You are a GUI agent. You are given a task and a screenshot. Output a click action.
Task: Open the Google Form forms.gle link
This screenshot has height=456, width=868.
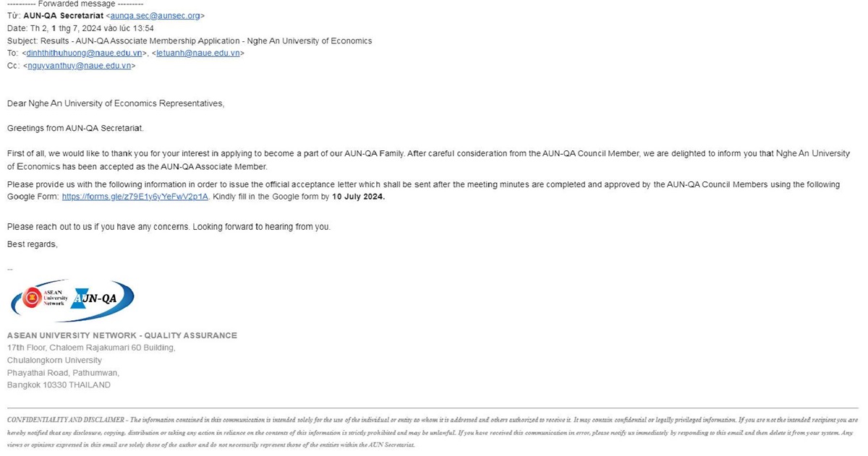[x=135, y=197]
